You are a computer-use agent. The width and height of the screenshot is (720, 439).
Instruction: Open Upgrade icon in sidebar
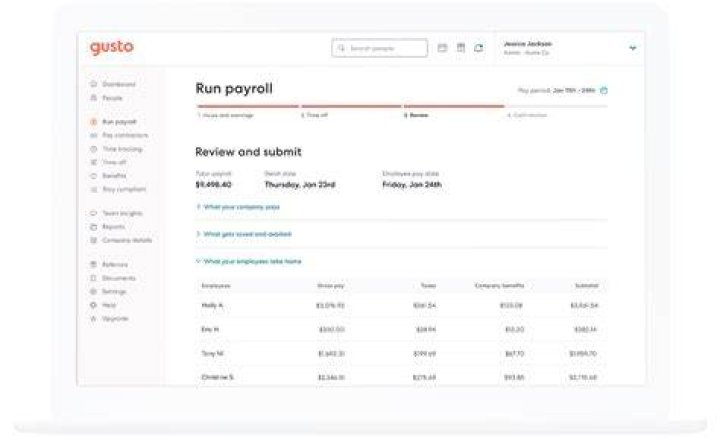(94, 319)
